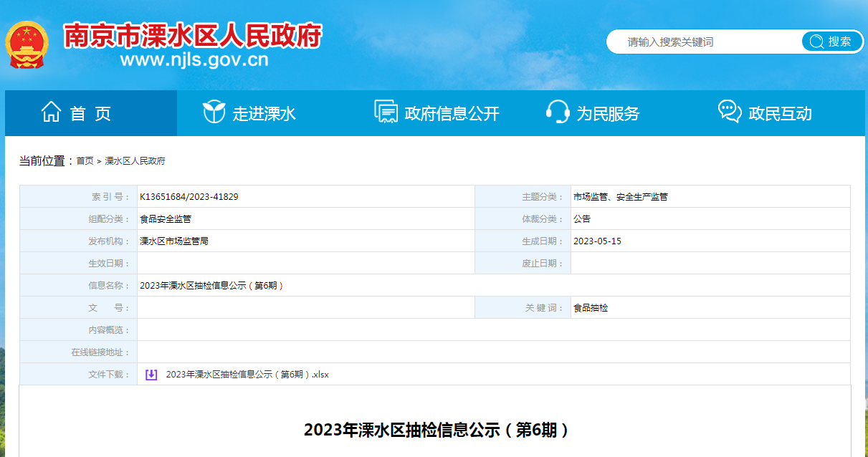Click the purple file download icon
This screenshot has width=868, height=457.
tap(151, 375)
